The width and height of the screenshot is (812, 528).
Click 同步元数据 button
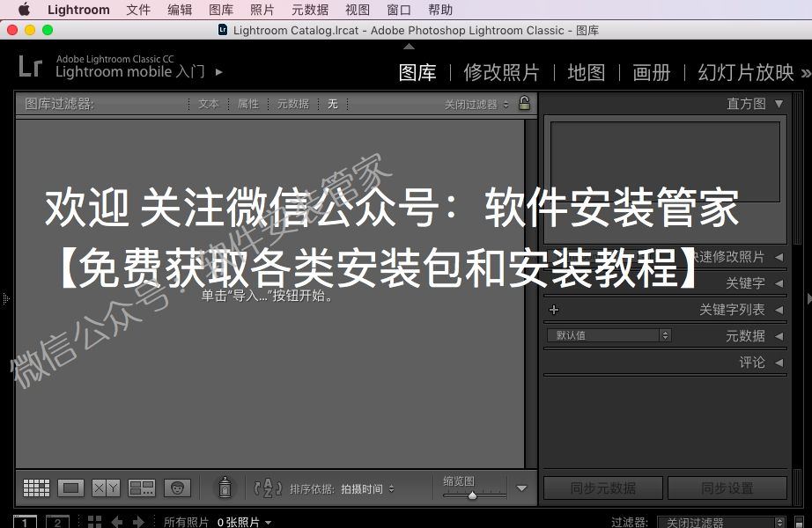602,488
